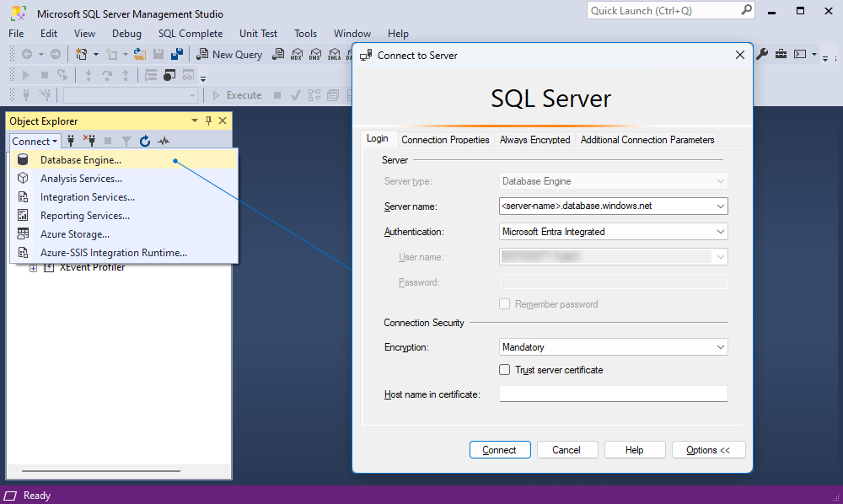
Task: Click the Quick Launch search box
Action: click(671, 11)
